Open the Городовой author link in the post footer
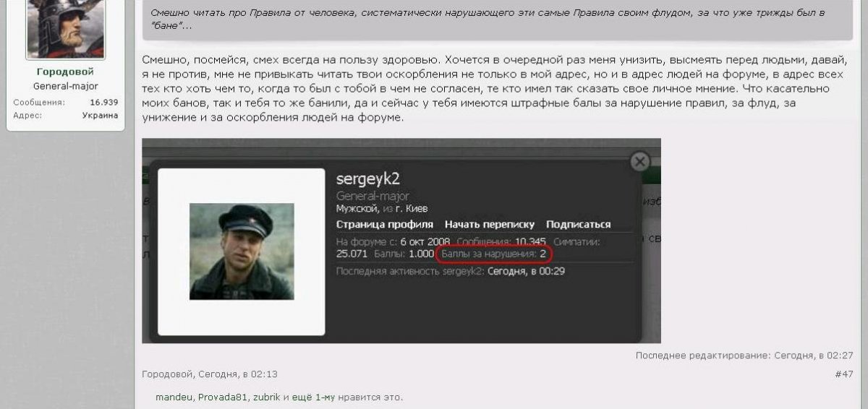The width and height of the screenshot is (868, 409). coord(167,374)
